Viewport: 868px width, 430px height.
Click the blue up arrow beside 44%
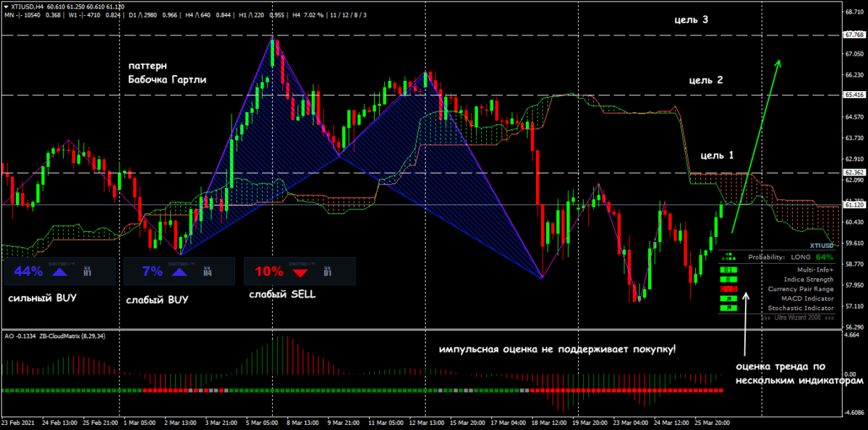(x=59, y=272)
